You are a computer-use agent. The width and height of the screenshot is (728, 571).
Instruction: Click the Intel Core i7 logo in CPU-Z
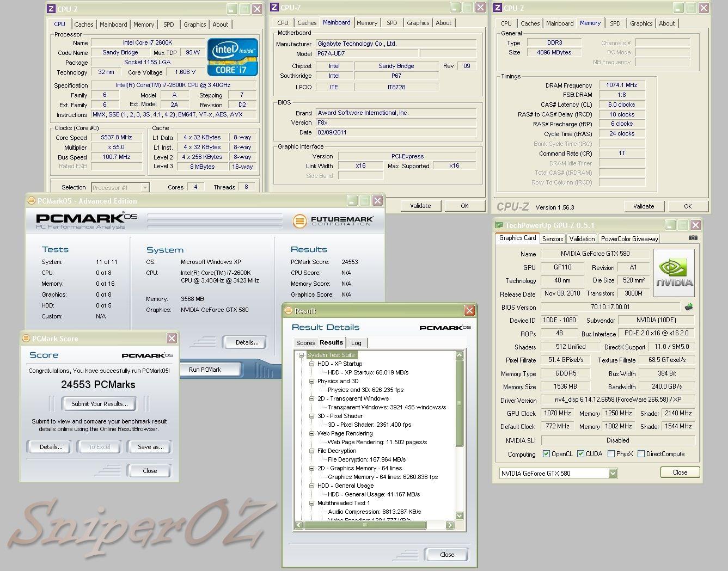click(x=233, y=57)
